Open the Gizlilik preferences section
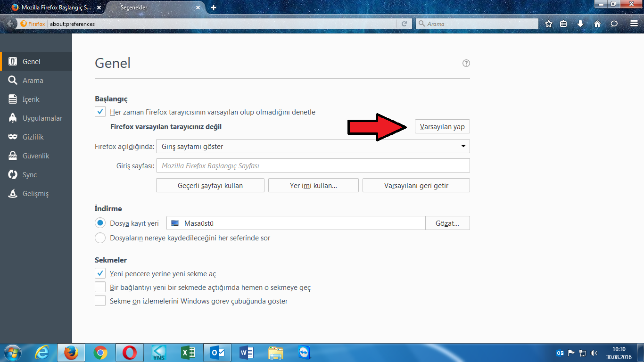 36,137
